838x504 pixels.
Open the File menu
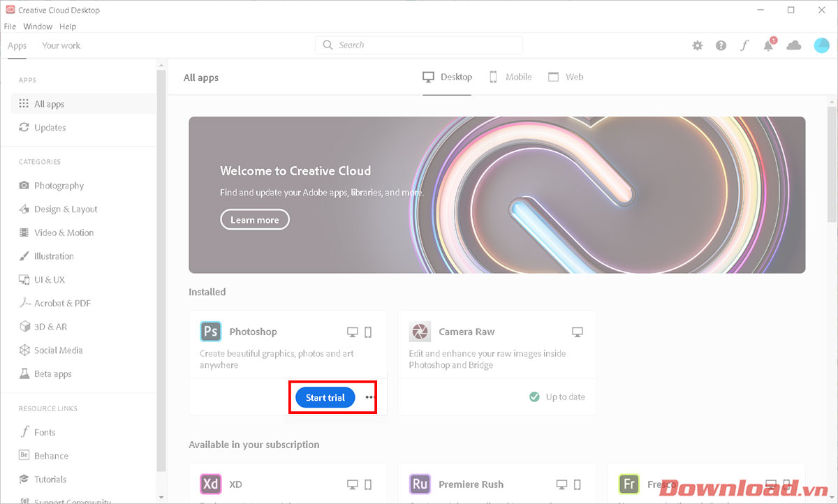(10, 27)
